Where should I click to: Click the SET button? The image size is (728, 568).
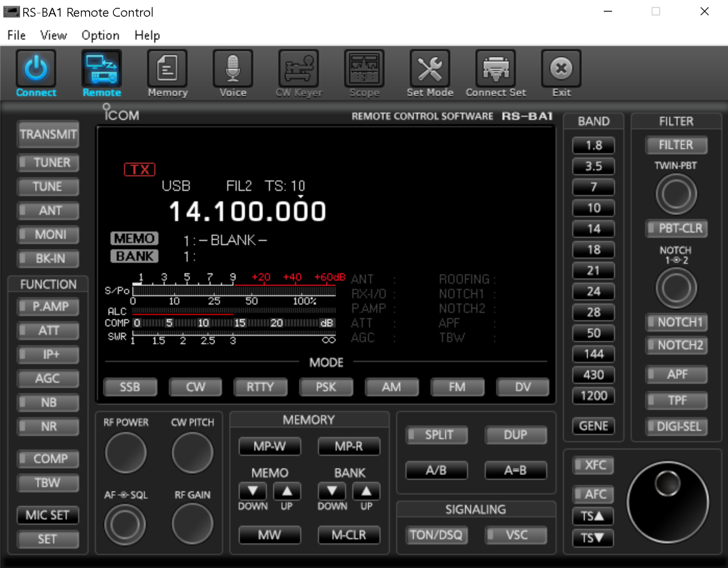[48, 539]
